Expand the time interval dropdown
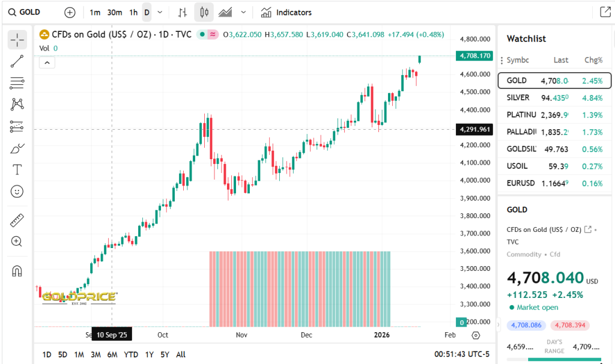Image resolution: width=615 pixels, height=364 pixels. (160, 12)
